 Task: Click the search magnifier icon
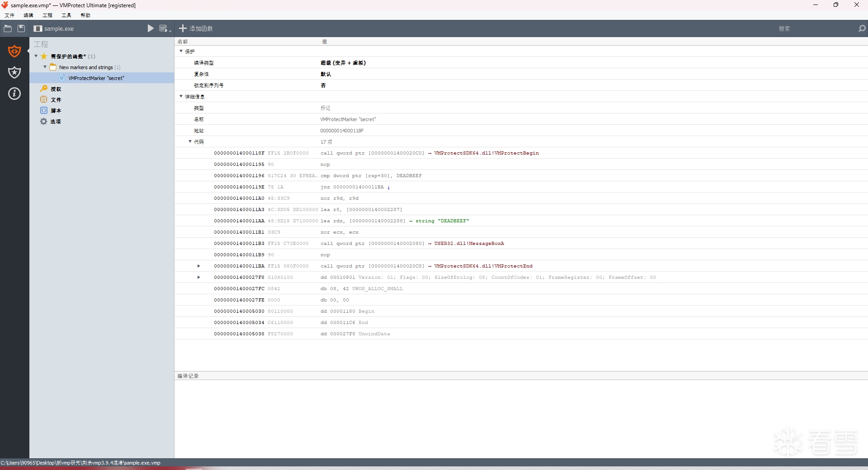click(x=862, y=28)
